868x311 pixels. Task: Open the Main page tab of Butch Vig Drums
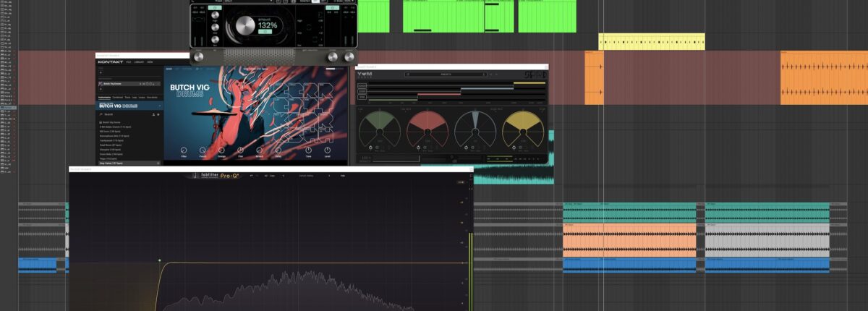pos(169,69)
